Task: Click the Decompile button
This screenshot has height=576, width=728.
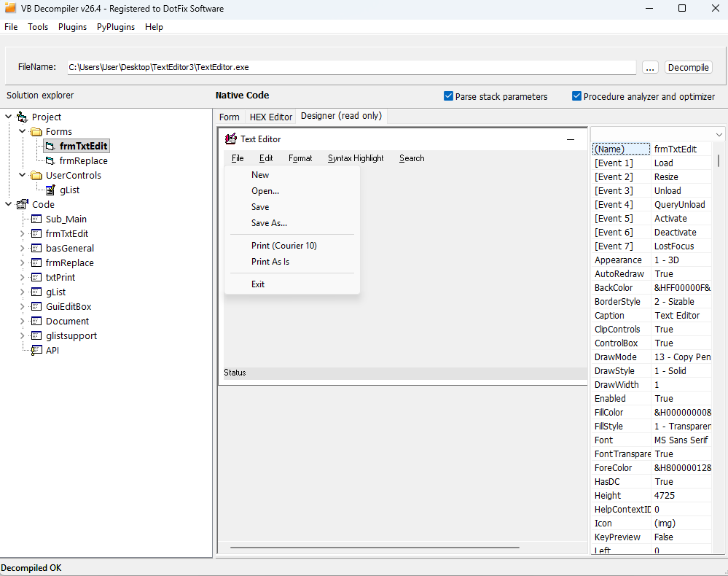Action: click(x=688, y=67)
